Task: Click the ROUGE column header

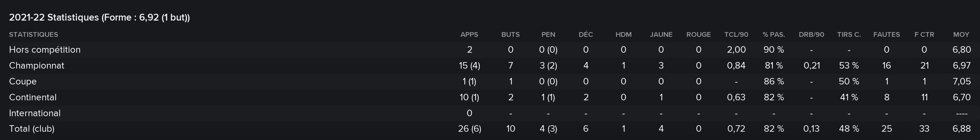Action: click(x=698, y=35)
